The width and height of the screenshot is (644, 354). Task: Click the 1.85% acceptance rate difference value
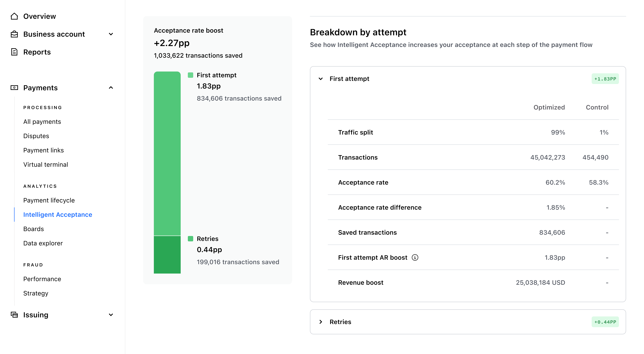pos(556,208)
